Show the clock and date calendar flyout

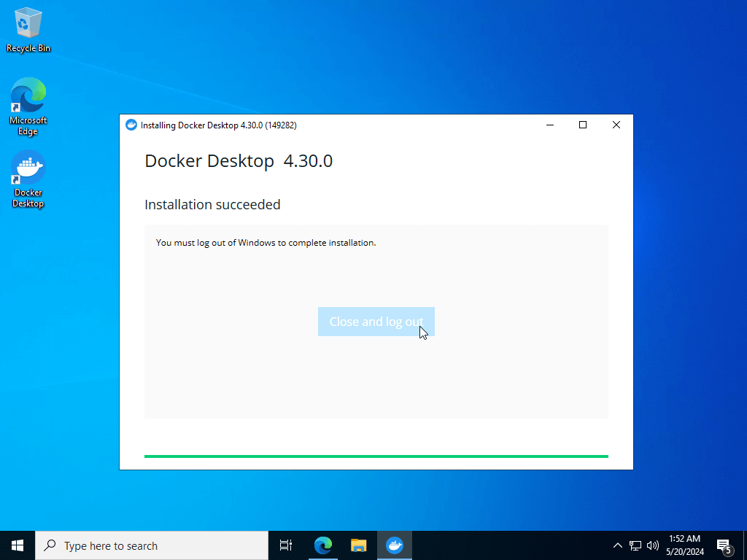tap(684, 545)
